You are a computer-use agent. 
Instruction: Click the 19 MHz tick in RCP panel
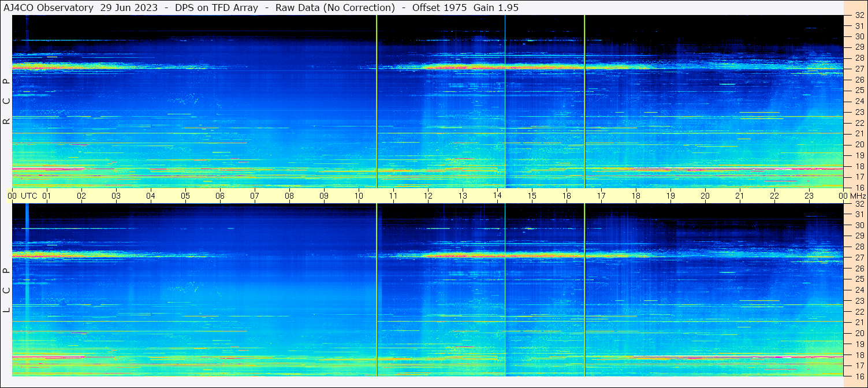coord(859,155)
